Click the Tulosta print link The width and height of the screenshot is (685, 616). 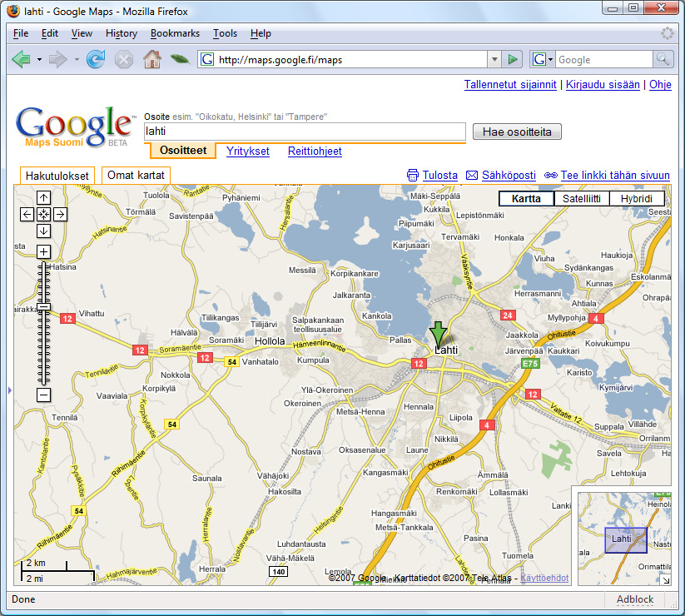coord(440,175)
